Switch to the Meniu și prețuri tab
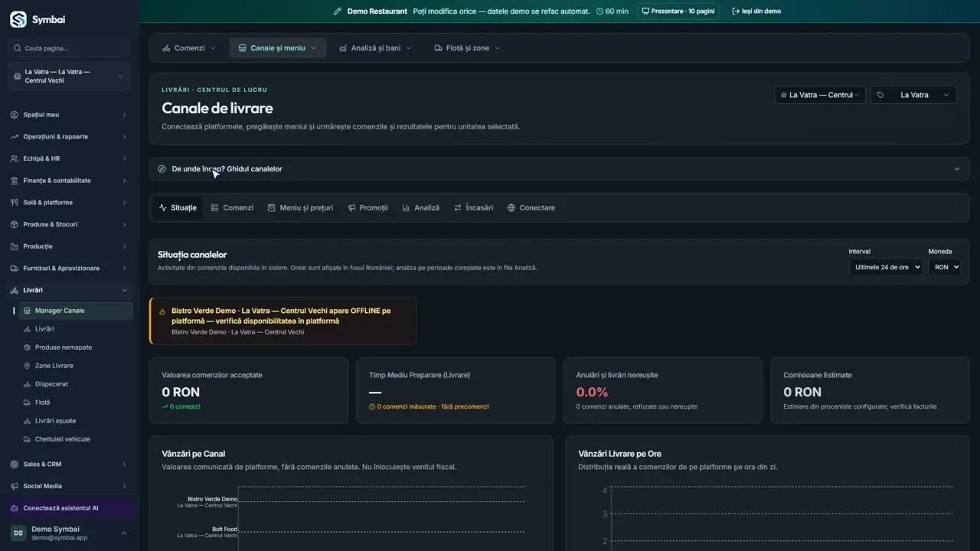The image size is (980, 551). 300,207
